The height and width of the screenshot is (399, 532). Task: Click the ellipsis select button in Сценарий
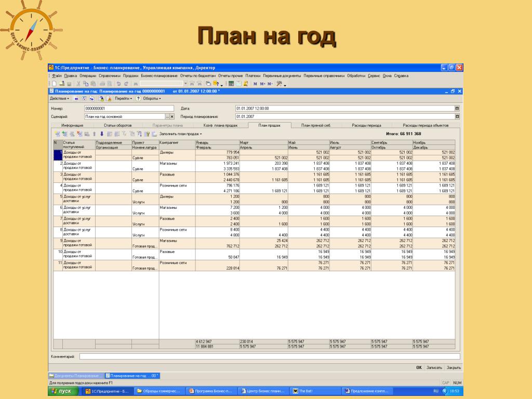[x=167, y=117]
